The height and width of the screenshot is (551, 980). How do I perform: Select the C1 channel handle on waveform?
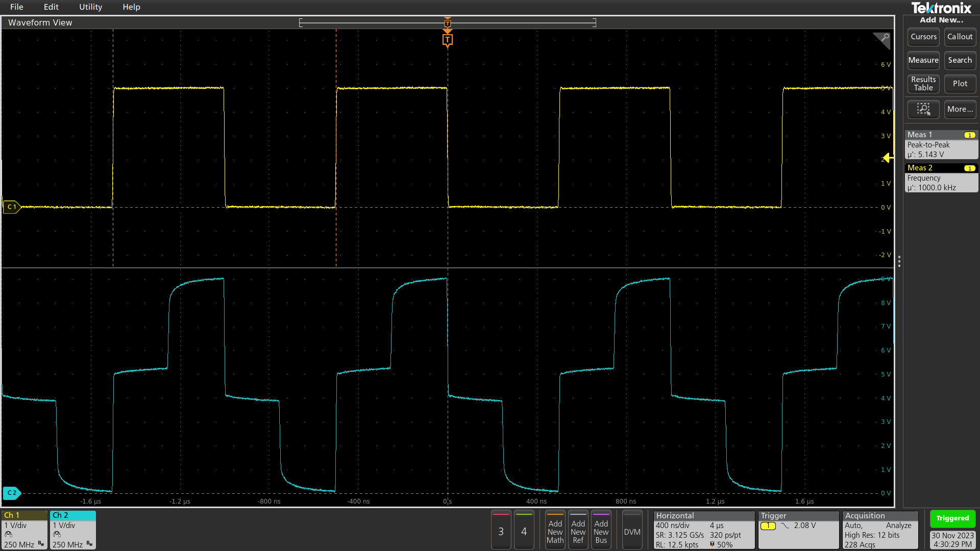click(x=11, y=207)
